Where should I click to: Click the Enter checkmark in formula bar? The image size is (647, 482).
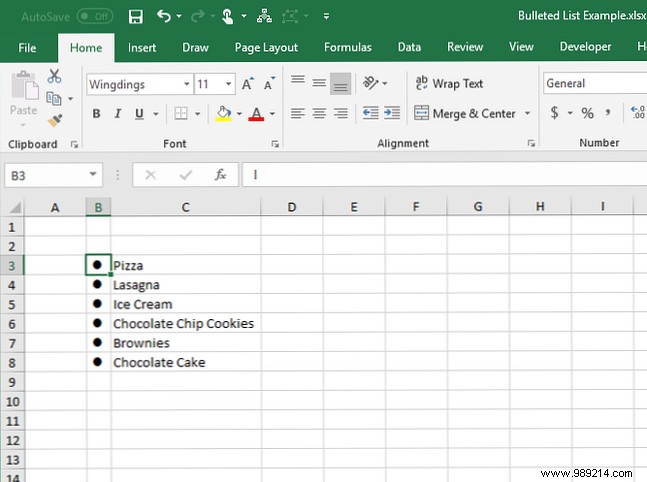click(x=186, y=175)
